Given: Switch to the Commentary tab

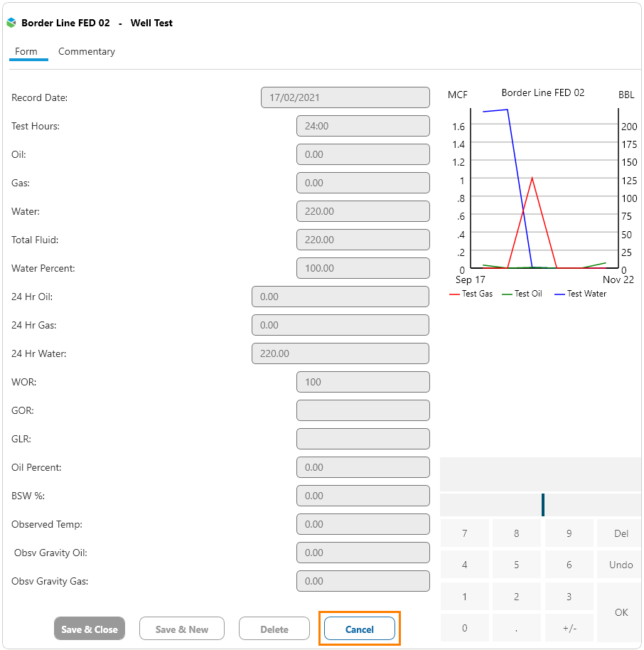Looking at the screenshot, I should tap(86, 51).
